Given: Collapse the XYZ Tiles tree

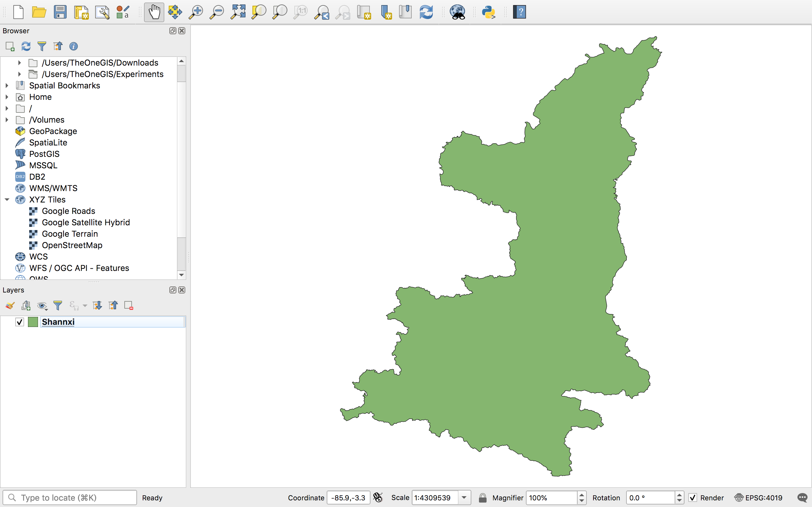Looking at the screenshot, I should [x=7, y=200].
